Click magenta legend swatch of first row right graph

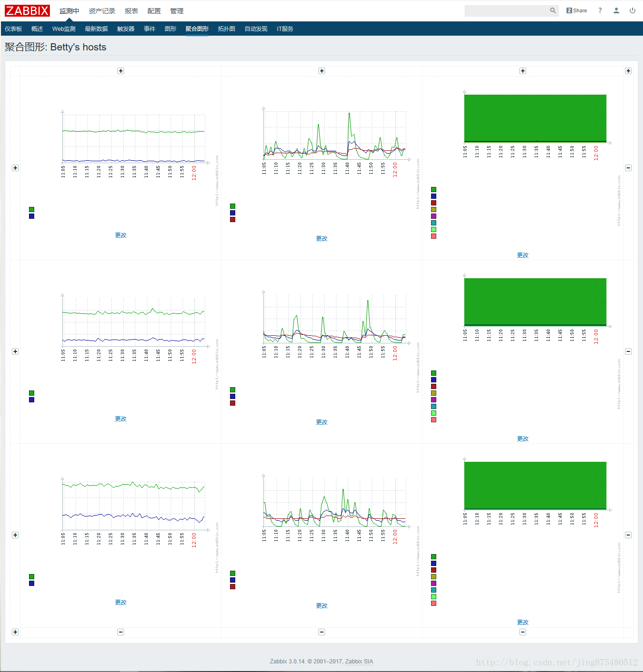click(x=433, y=216)
